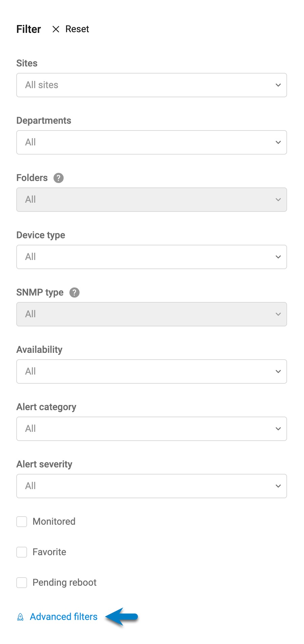Open Advanced filters
Image resolution: width=304 pixels, height=644 pixels.
pos(63,617)
